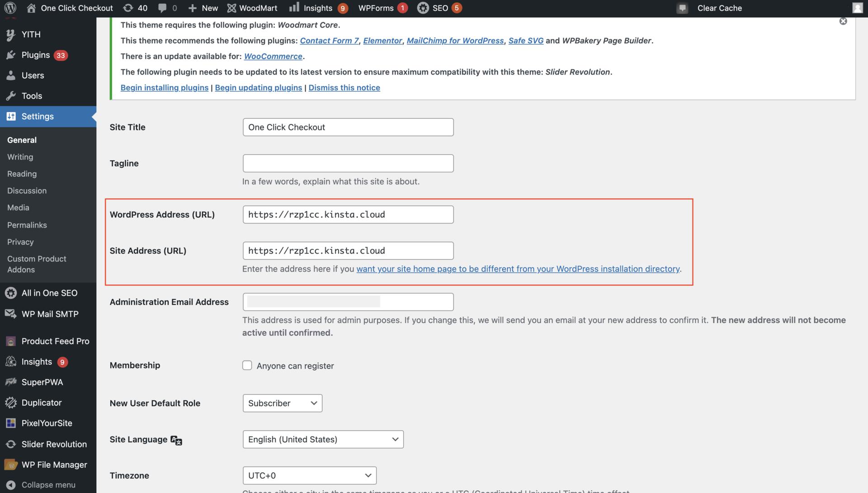Open the PixelYourSite icon
The width and height of the screenshot is (868, 493).
pyautogui.click(x=11, y=423)
